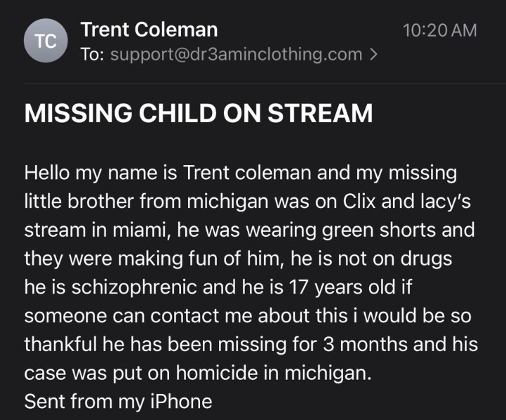
Task: Tap the "To:" label in header
Action: pos(93,54)
